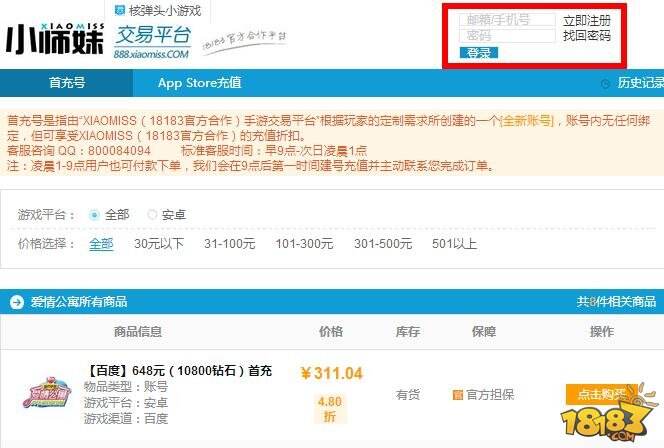
Task: Click the 库存 column header
Action: click(x=408, y=332)
